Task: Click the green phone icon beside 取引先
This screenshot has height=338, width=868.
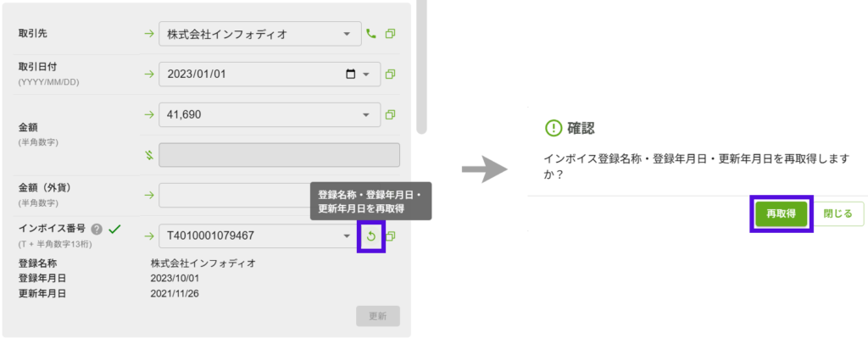Action: (371, 34)
